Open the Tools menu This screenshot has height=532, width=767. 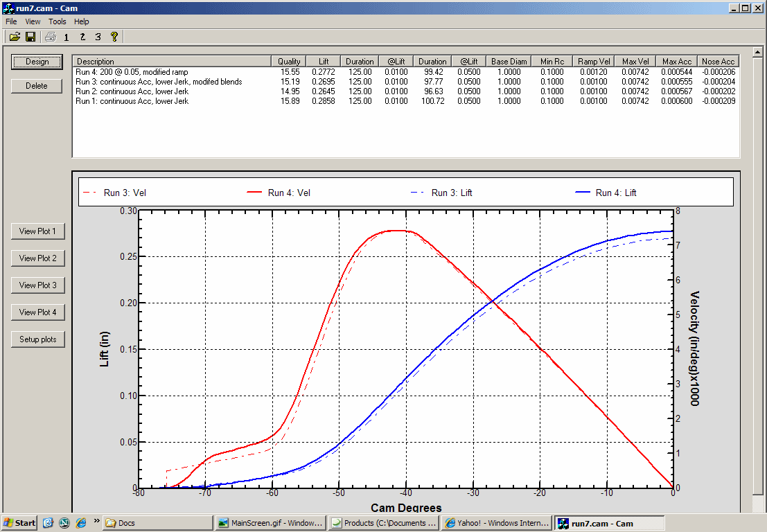click(x=57, y=21)
